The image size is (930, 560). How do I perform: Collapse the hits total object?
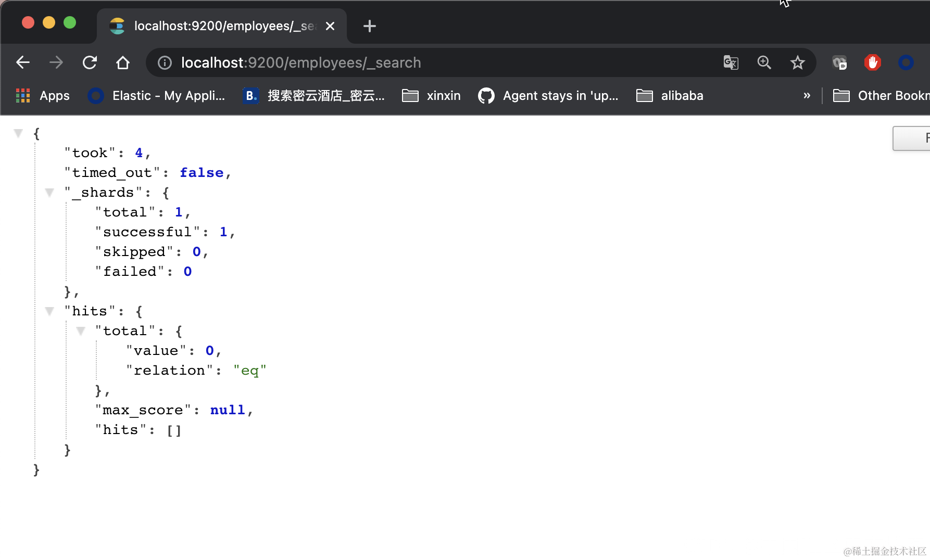pos(81,331)
